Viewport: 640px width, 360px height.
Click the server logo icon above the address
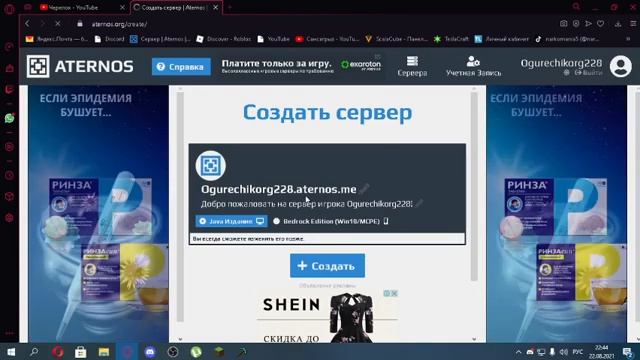click(x=211, y=165)
